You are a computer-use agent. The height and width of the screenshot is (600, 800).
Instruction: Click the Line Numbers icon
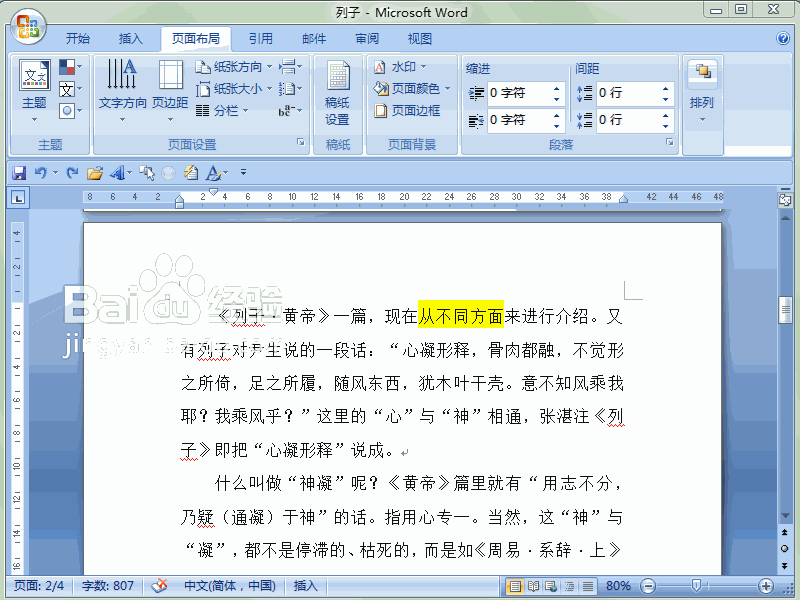click(x=290, y=89)
